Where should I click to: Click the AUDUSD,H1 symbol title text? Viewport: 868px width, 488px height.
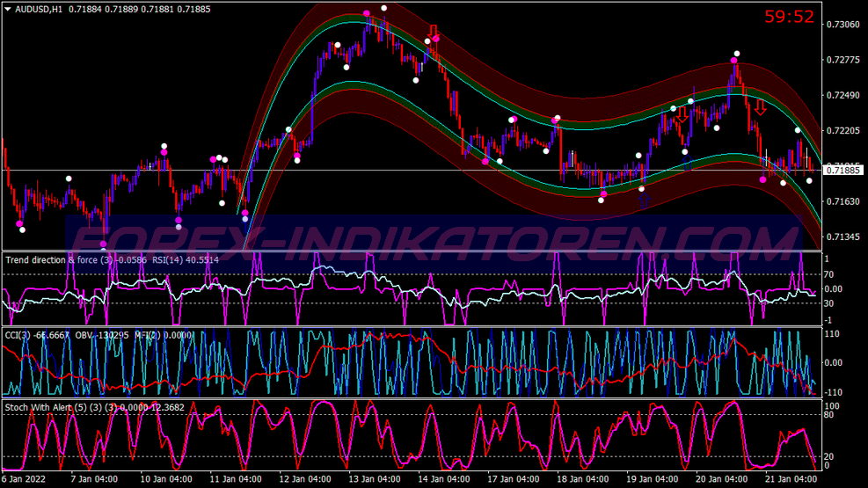(38, 9)
